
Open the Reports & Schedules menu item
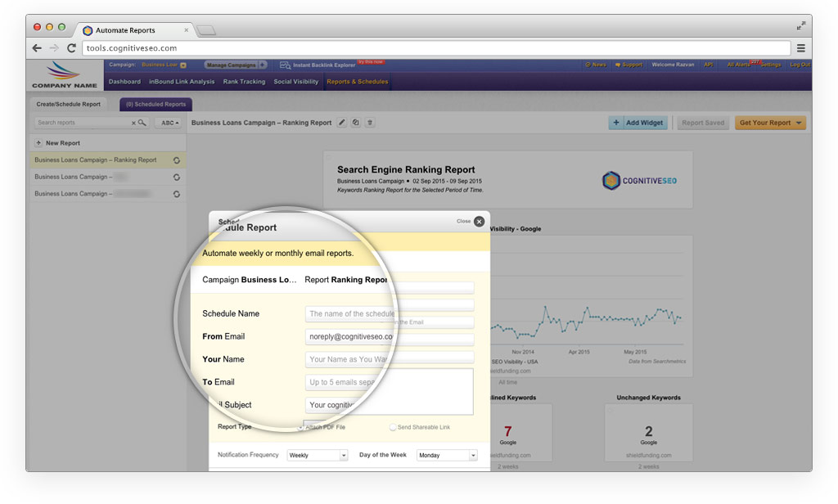358,82
